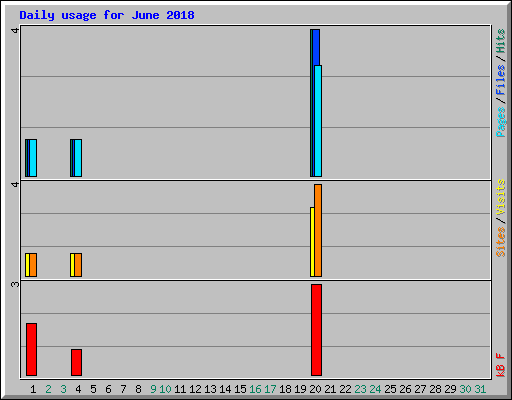The width and height of the screenshot is (512, 400).
Task: Click the 'Sites' legend label
Action: (x=501, y=242)
